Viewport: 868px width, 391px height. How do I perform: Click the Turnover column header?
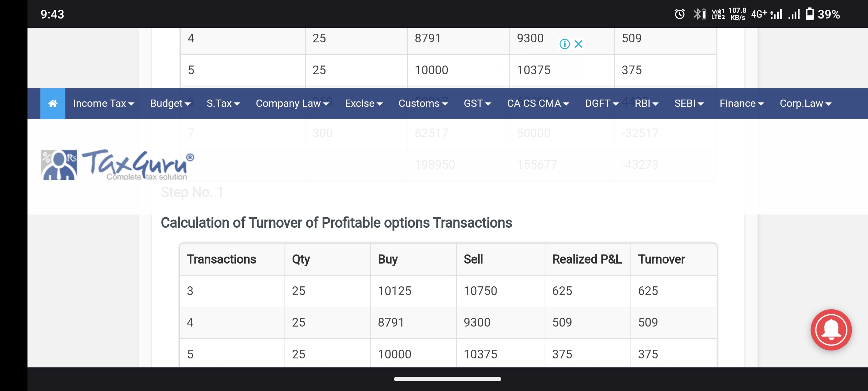661,259
